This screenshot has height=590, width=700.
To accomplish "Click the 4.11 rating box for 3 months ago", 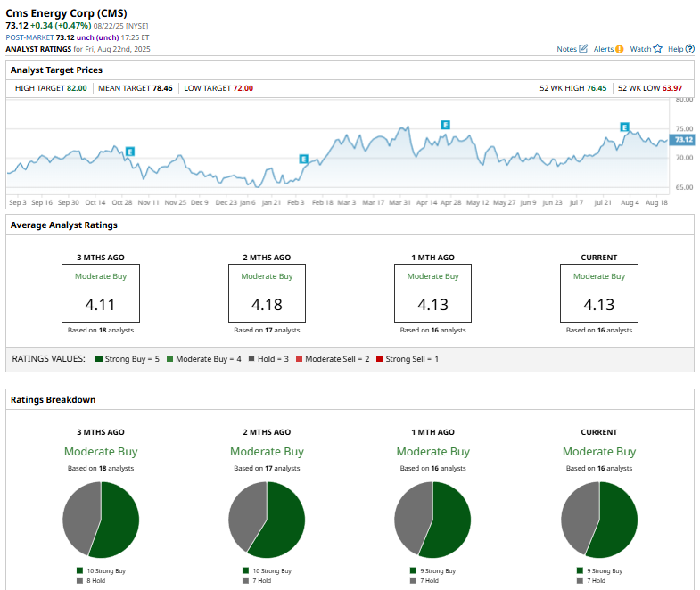I will click(x=101, y=293).
